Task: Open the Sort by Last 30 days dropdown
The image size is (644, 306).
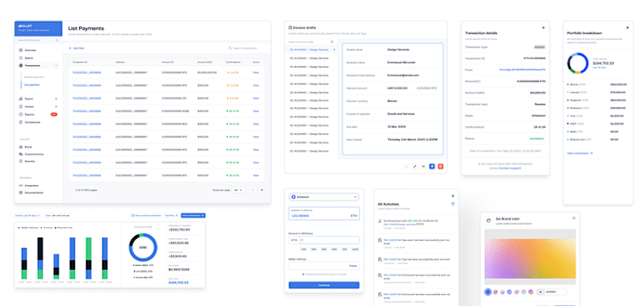Action: point(28,215)
